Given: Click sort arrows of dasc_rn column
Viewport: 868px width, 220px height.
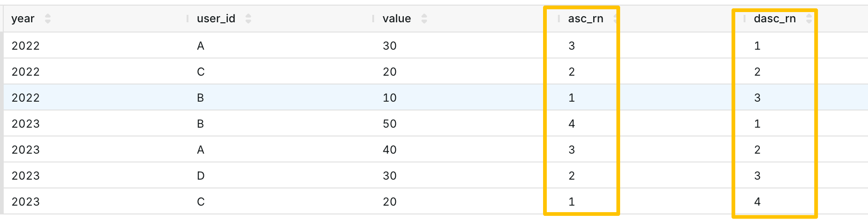Looking at the screenshot, I should (809, 19).
